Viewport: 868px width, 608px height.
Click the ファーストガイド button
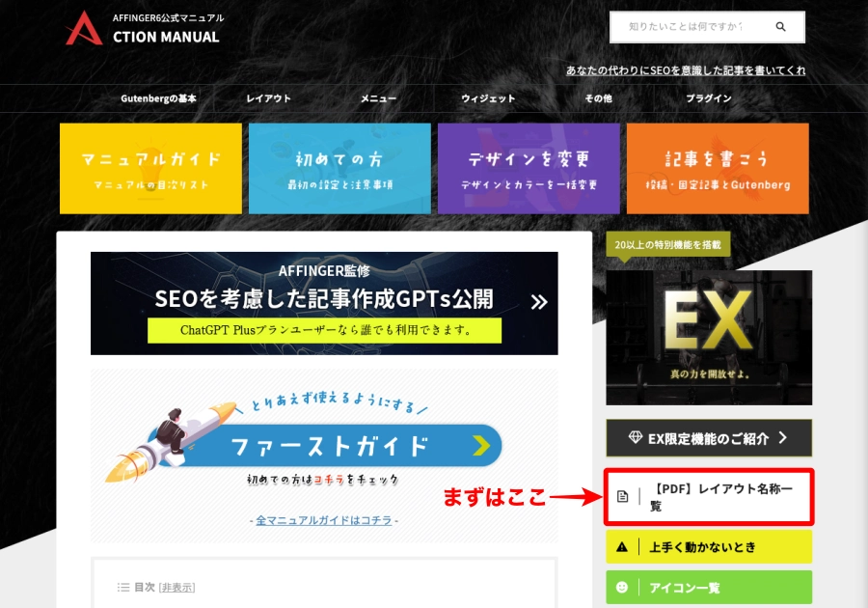[x=324, y=445]
